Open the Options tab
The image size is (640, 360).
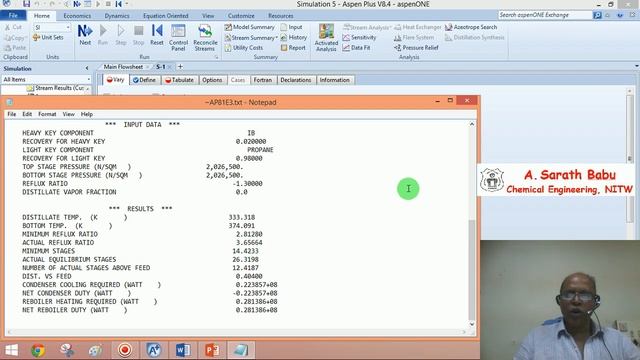[212, 80]
